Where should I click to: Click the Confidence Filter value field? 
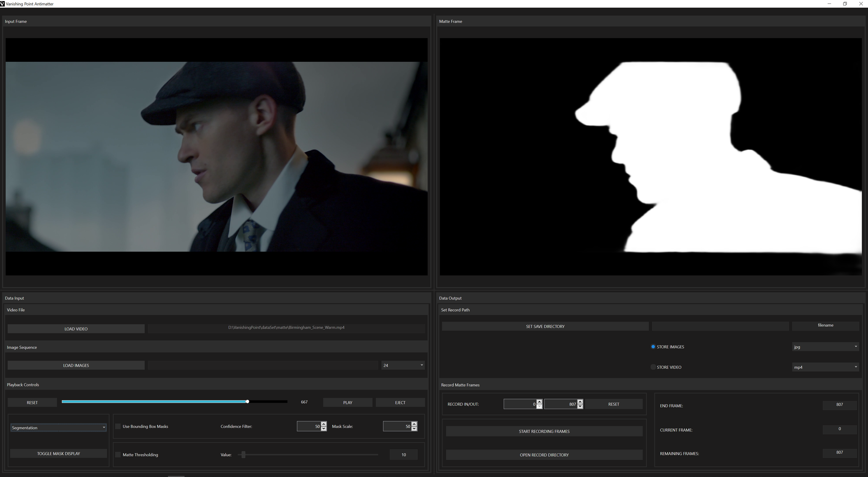[309, 426]
